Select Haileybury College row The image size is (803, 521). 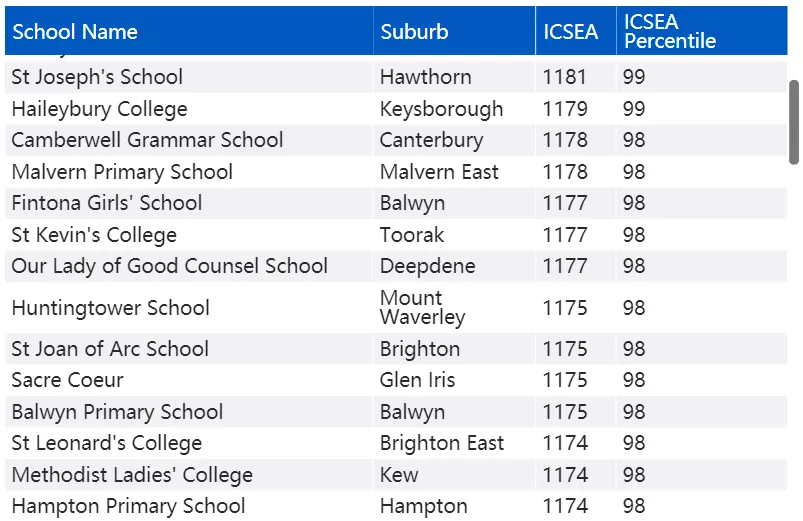[x=396, y=109]
